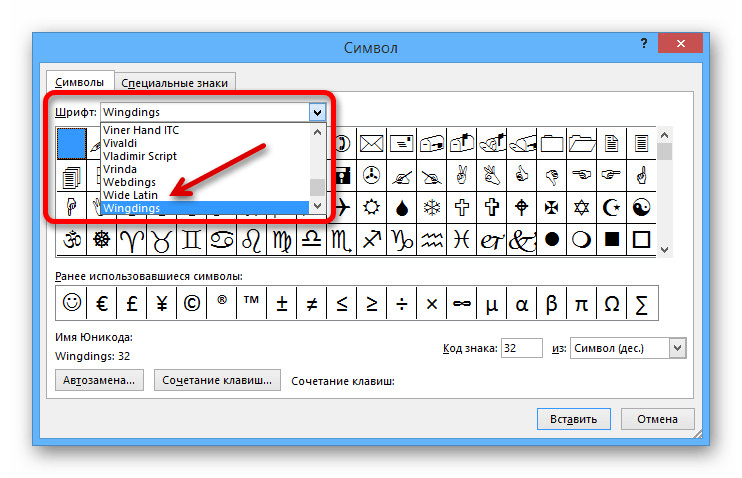Pick the yin yang symbol

pos(641,207)
